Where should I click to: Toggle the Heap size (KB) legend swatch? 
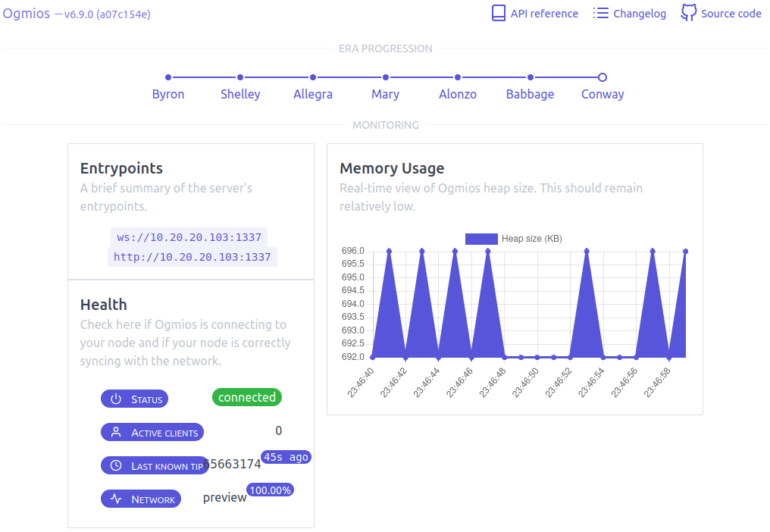coord(481,239)
